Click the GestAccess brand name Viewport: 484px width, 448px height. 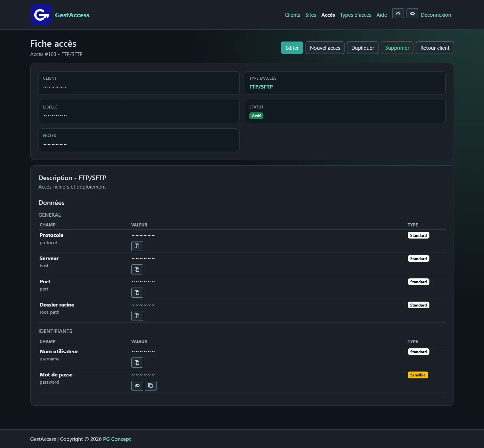[72, 15]
